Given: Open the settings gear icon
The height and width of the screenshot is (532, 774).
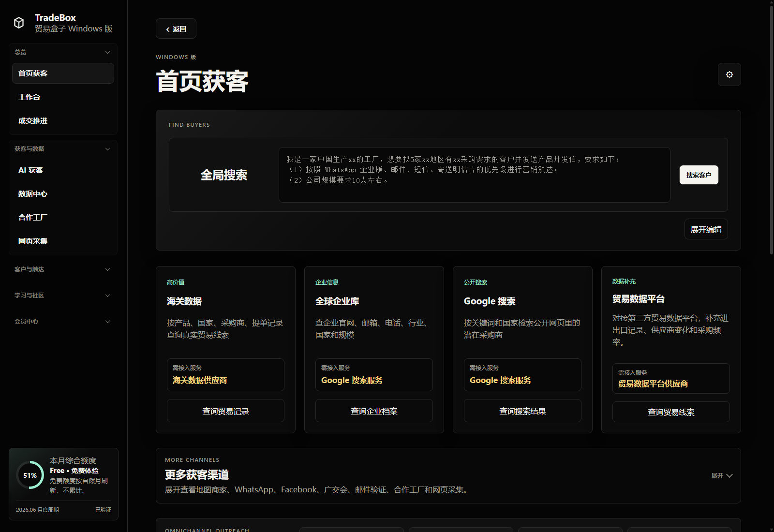Looking at the screenshot, I should tap(729, 74).
